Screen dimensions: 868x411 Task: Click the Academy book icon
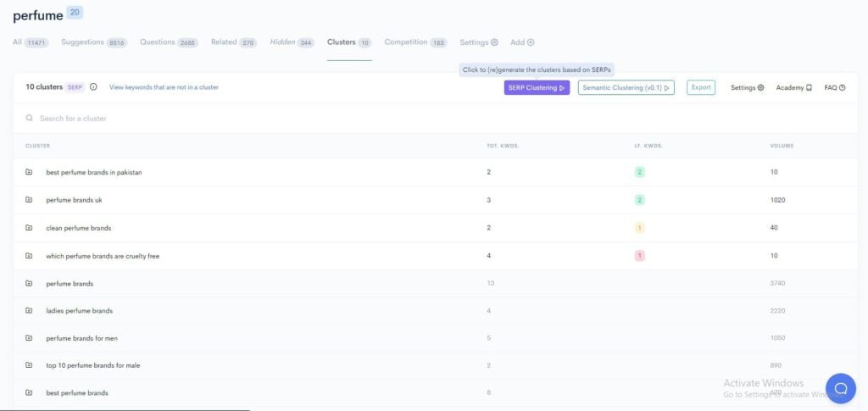[x=809, y=87]
